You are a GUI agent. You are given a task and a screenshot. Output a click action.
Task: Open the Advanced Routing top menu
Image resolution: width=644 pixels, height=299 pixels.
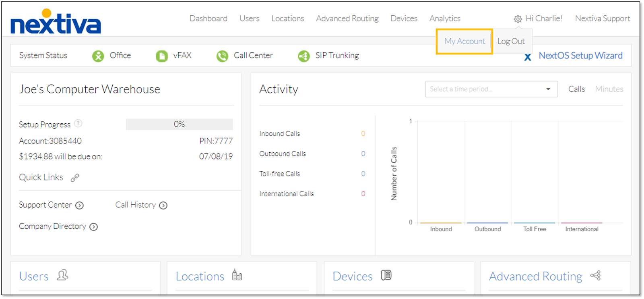click(347, 19)
